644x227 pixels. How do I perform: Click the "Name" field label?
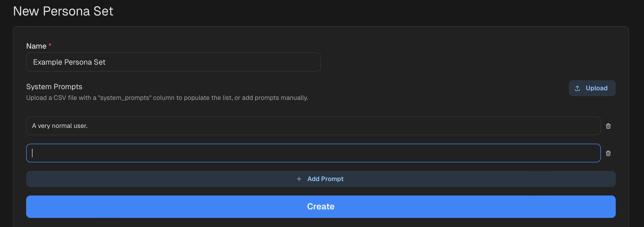(36, 46)
